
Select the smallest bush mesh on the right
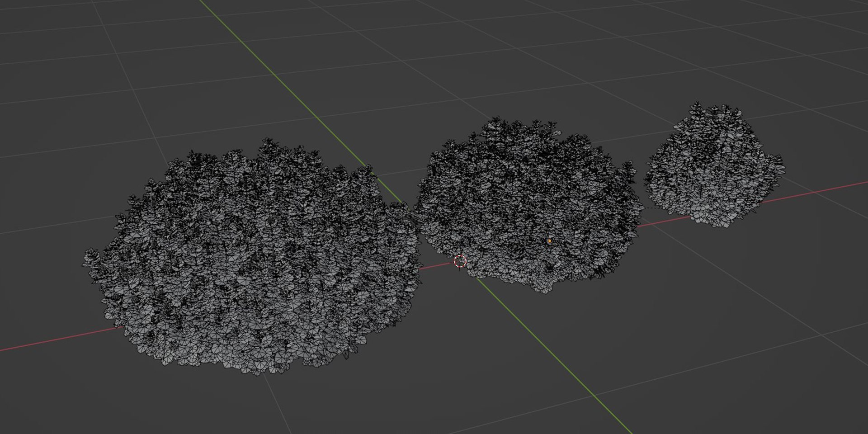pyautogui.click(x=714, y=165)
